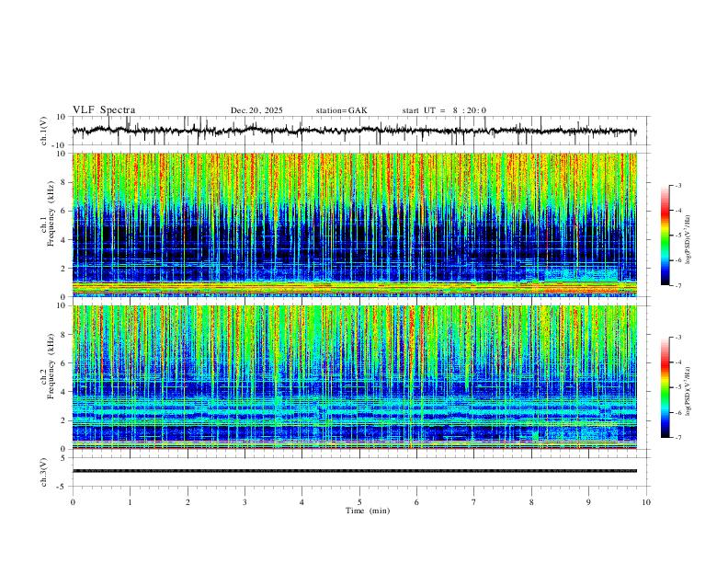Click the ch.1 voltage waveform trace panel
728x563 pixels.
pyautogui.click(x=361, y=131)
